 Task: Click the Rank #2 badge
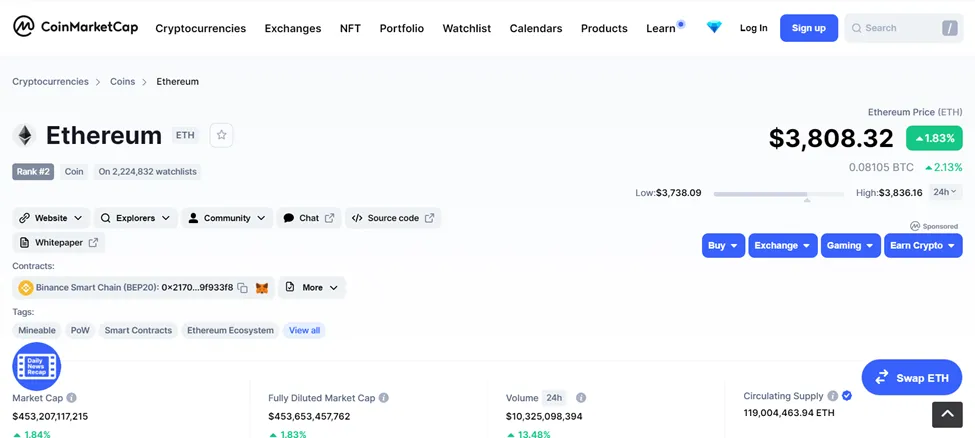pos(33,172)
